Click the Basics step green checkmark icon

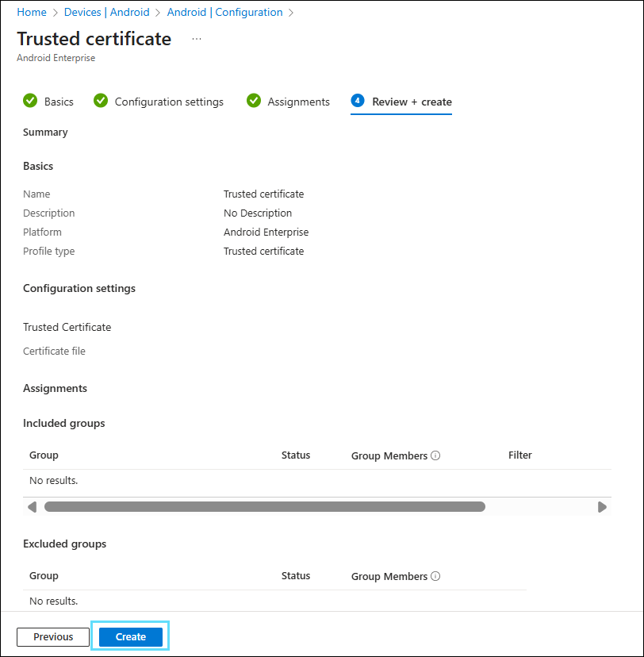pyautogui.click(x=30, y=101)
